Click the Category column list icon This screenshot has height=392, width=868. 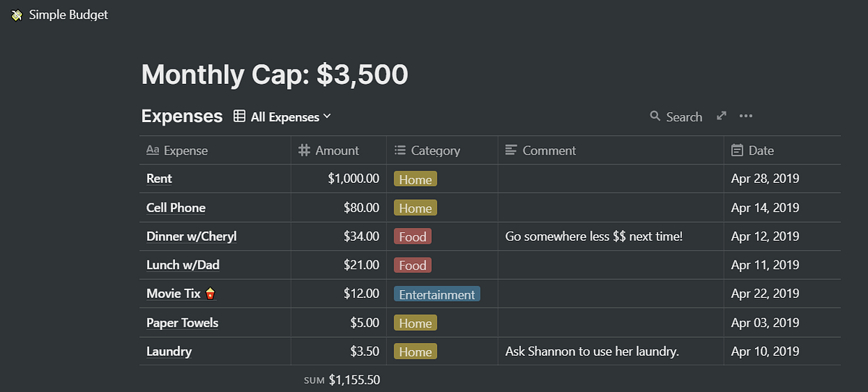400,150
